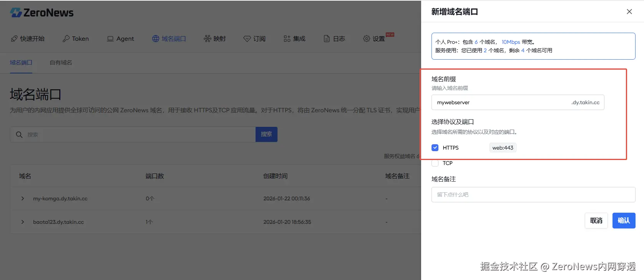Click the 域名 column header
Image resolution: width=644 pixels, height=280 pixels.
click(25, 176)
